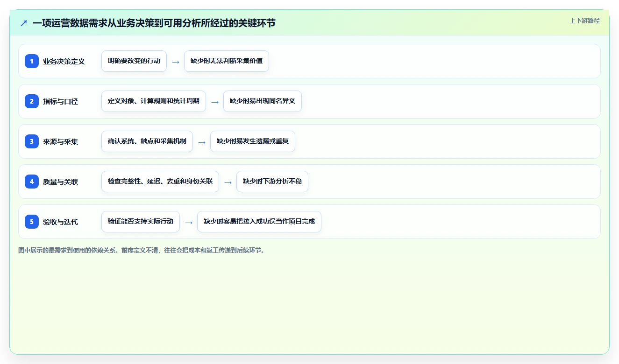619x364 pixels.
Task: Click the 缺少时易出现同名异义 box
Action: [263, 101]
